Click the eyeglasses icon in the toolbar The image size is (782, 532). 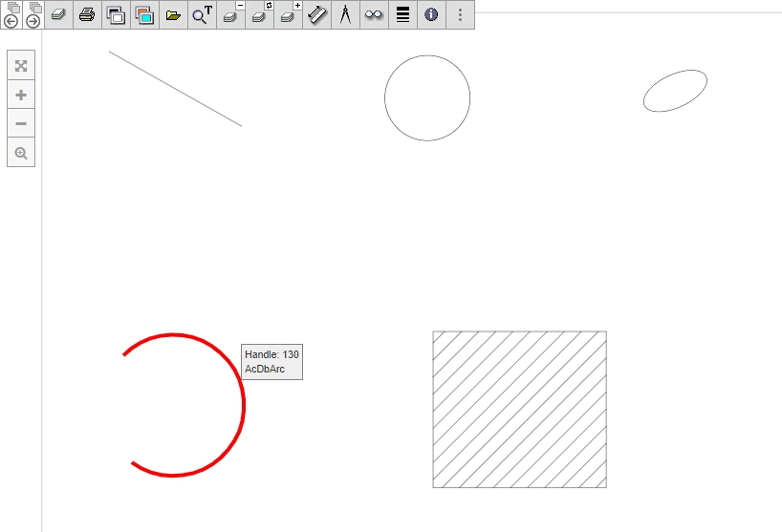(374, 14)
